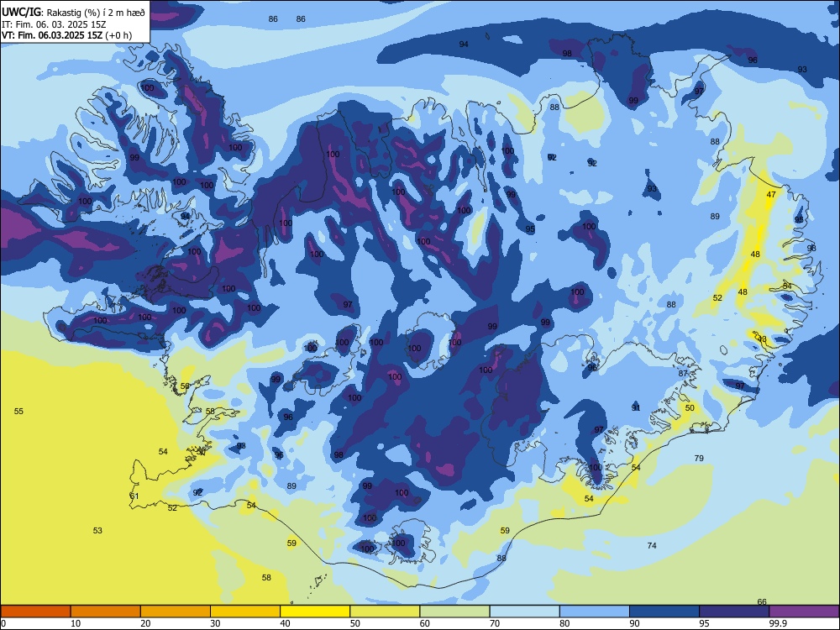Click the orange 10–20 legend swatch

click(x=106, y=612)
